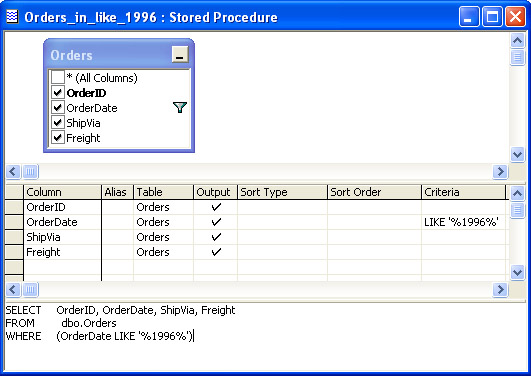Click the Column header in the grid
Viewport: 531px width, 376px height.
click(62, 192)
